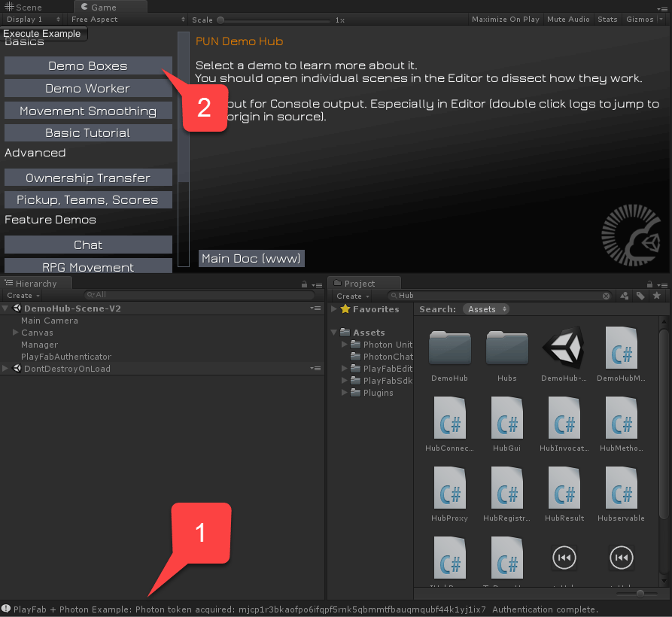672x617 pixels.
Task: Expand the PlayFabEdit folder
Action: 344,368
